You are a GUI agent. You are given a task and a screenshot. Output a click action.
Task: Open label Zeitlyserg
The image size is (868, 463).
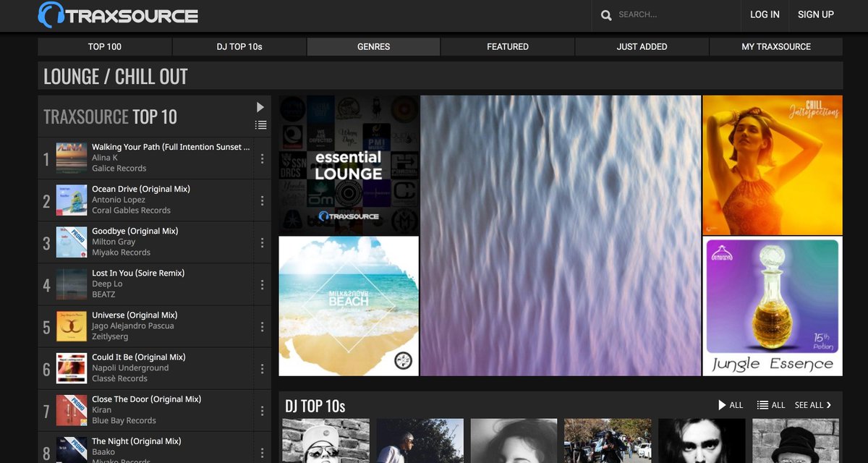pos(110,336)
